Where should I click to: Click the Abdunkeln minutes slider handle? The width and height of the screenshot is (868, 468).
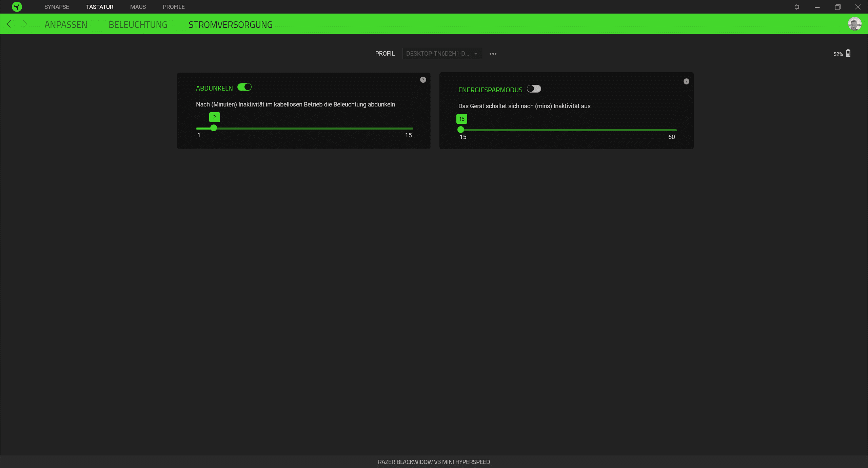[213, 128]
